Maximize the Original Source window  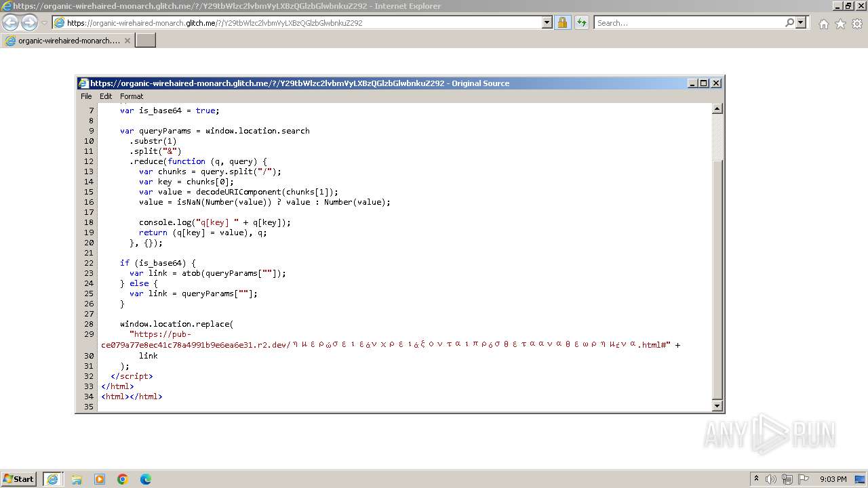pyautogui.click(x=704, y=83)
